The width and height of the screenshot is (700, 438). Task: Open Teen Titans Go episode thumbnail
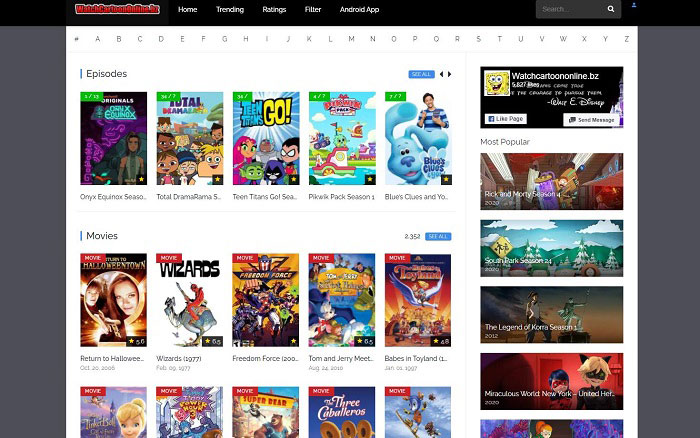pyautogui.click(x=266, y=139)
